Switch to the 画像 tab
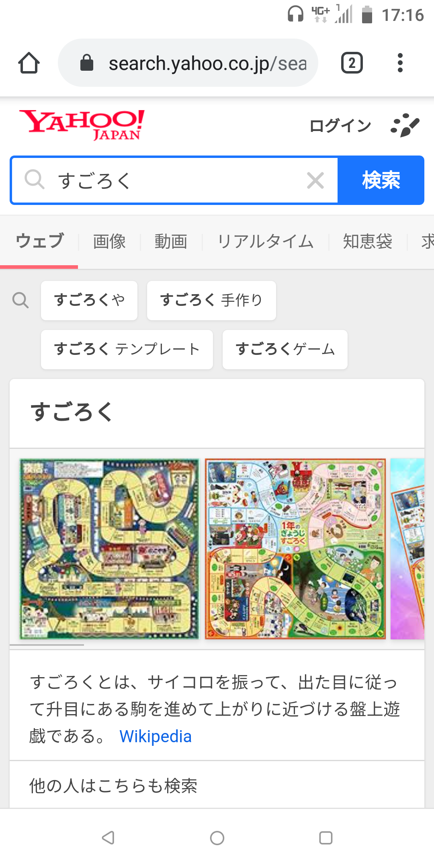Image resolution: width=434 pixels, height=868 pixels. click(x=109, y=242)
